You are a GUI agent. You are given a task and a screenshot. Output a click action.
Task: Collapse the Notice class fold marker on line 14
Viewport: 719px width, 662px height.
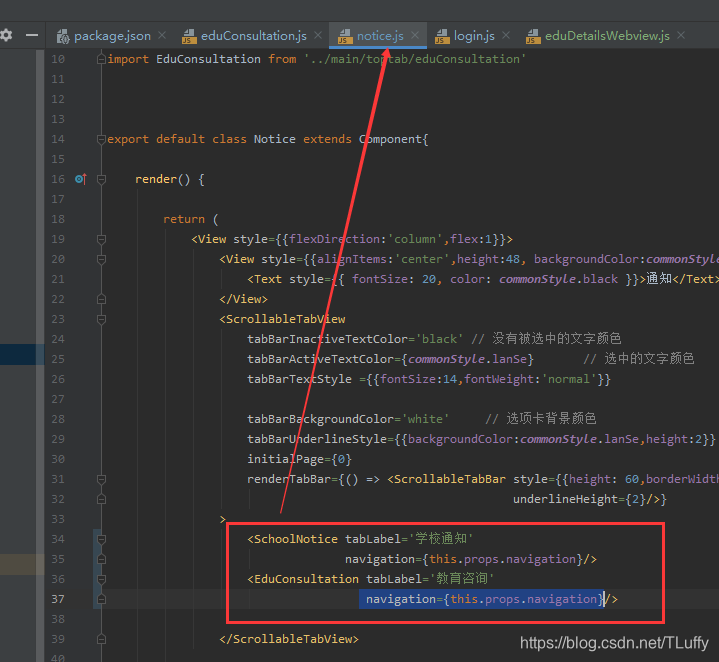click(101, 139)
